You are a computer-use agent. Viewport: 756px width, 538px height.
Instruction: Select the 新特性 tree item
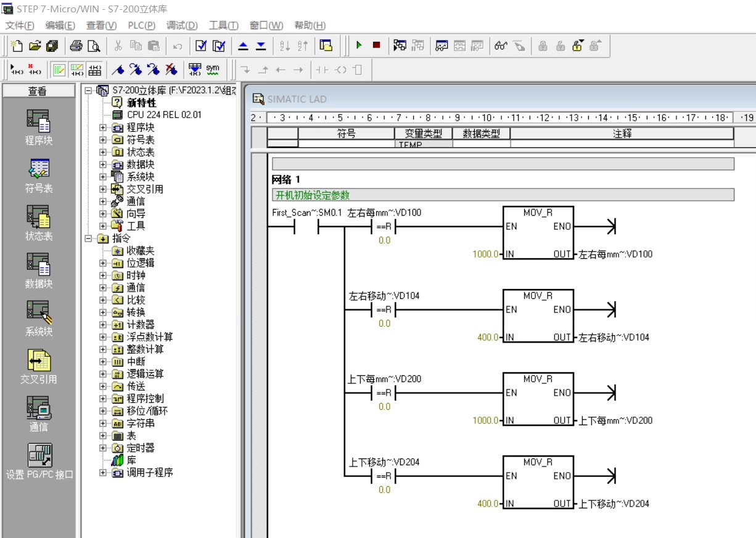pos(142,103)
